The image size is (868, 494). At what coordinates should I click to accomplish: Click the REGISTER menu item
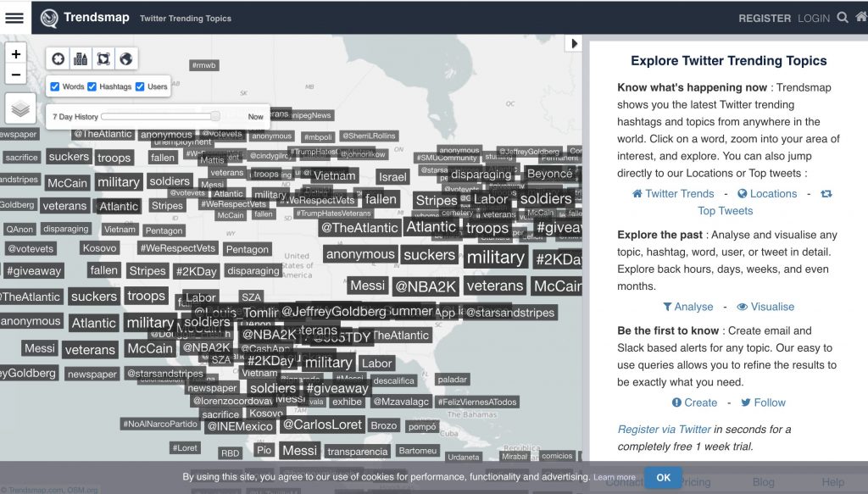[x=765, y=19]
